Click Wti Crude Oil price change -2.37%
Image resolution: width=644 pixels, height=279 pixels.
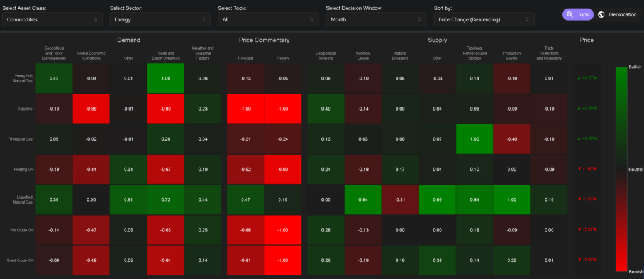[x=587, y=229]
